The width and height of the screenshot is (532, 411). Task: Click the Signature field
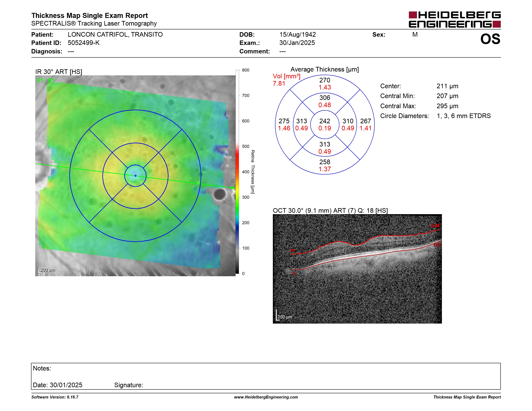coord(129,385)
